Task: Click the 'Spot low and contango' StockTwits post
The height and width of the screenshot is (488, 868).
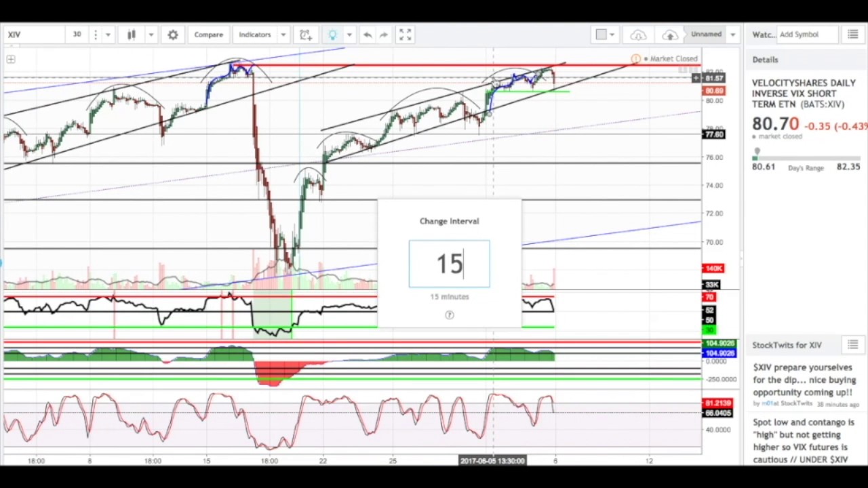Action: (x=801, y=441)
